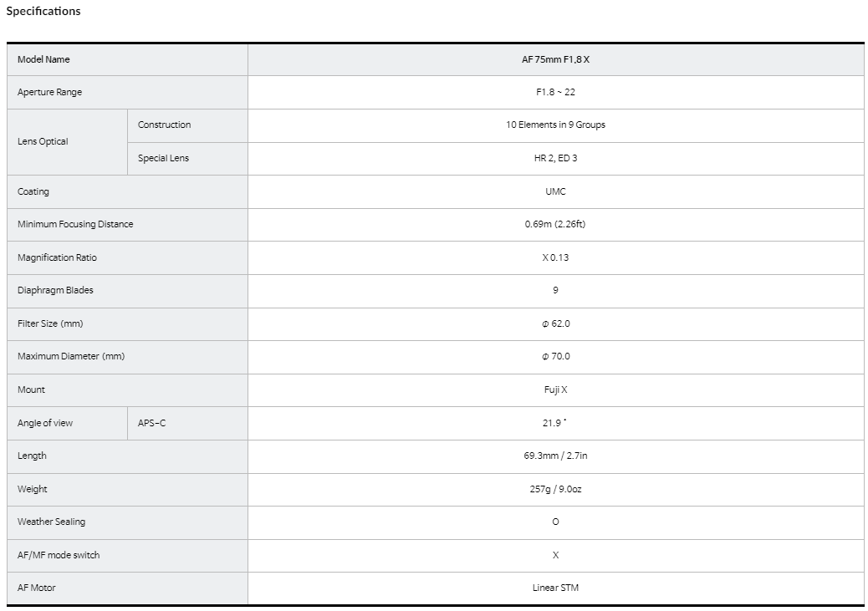Click the APS-C sub-label

tap(151, 423)
